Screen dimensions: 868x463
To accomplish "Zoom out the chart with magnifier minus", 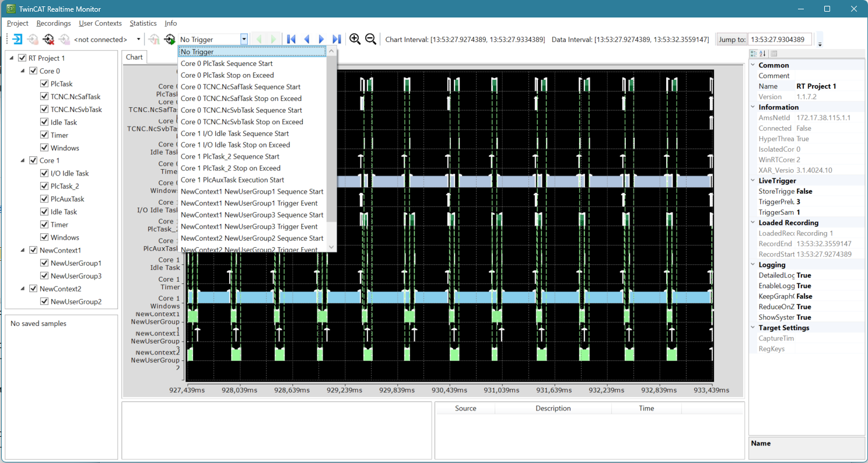I will tap(370, 39).
